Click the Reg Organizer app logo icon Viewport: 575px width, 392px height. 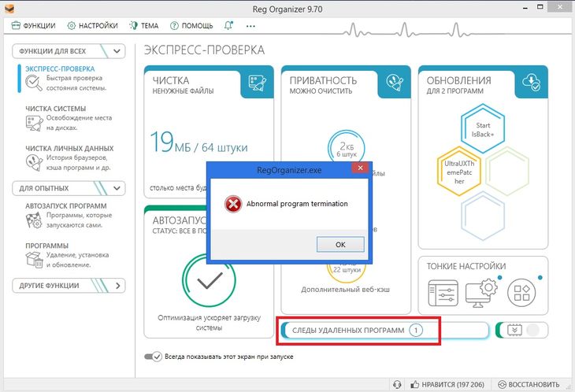pos(9,8)
